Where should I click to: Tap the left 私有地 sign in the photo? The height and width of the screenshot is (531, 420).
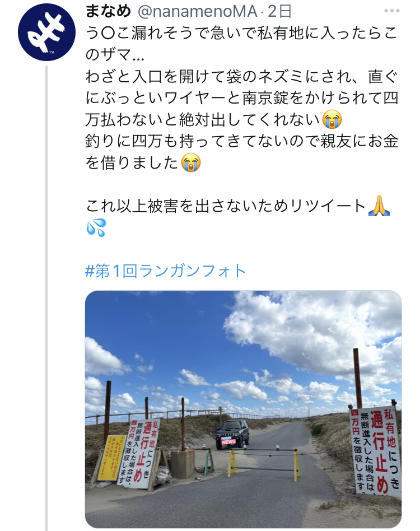(138, 454)
